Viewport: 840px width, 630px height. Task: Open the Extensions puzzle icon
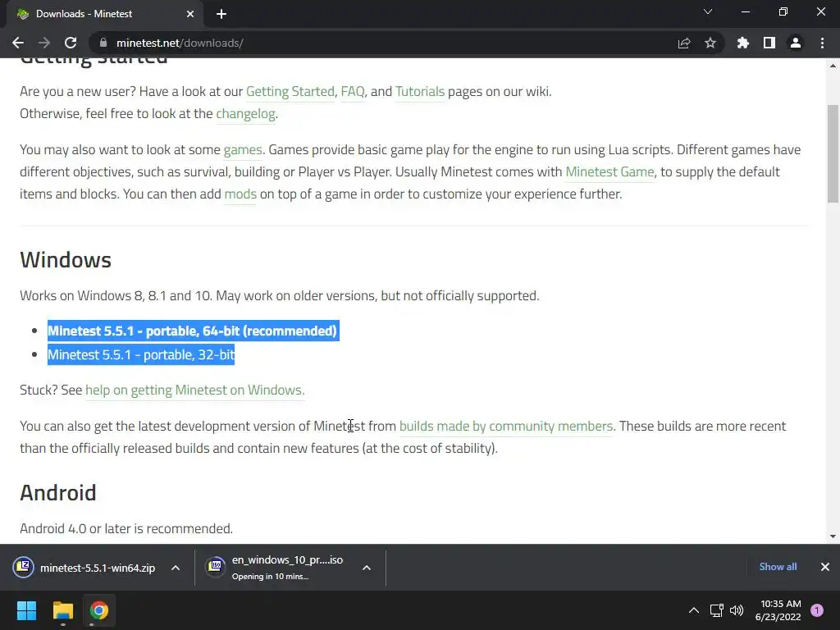click(743, 43)
